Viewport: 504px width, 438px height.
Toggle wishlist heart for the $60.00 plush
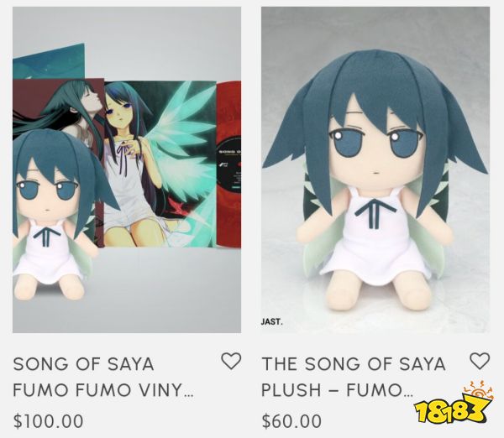coord(480,361)
